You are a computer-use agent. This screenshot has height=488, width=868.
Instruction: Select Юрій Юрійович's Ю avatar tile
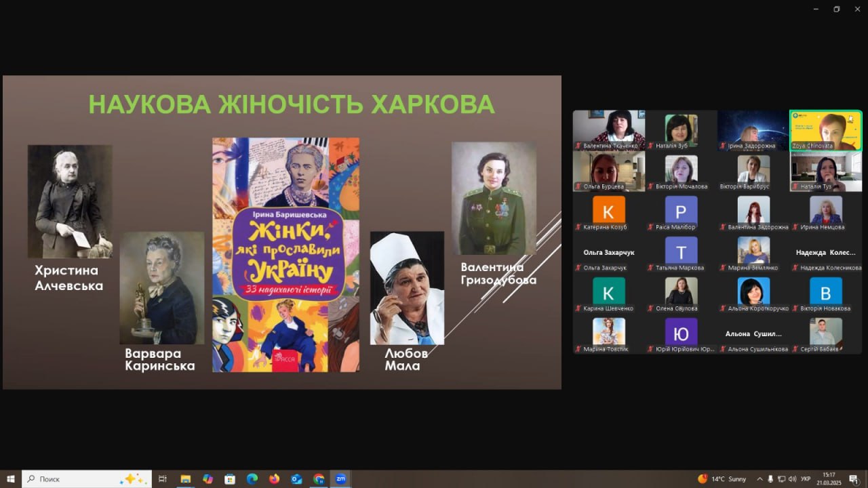coord(681,333)
